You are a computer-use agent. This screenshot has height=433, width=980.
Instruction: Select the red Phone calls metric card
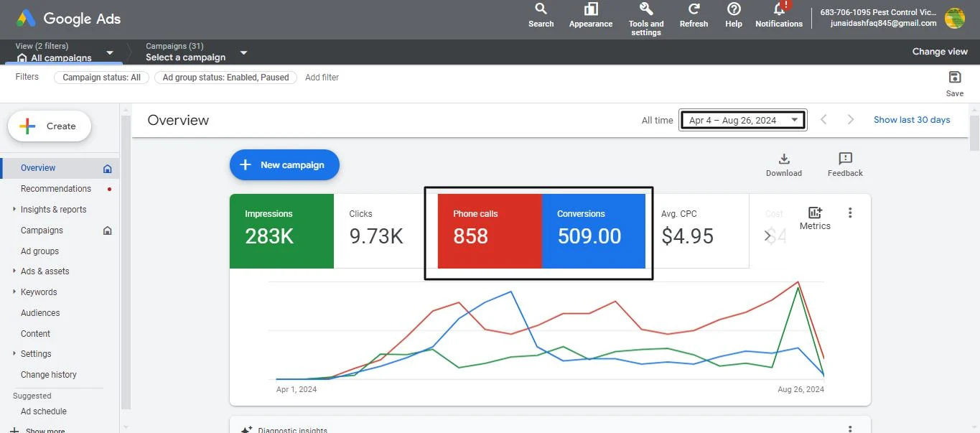490,231
